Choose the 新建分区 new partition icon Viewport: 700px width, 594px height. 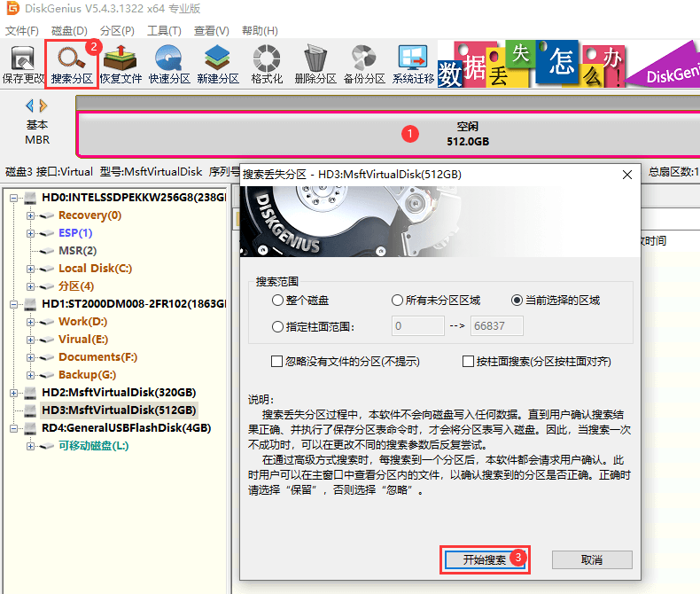click(x=218, y=65)
